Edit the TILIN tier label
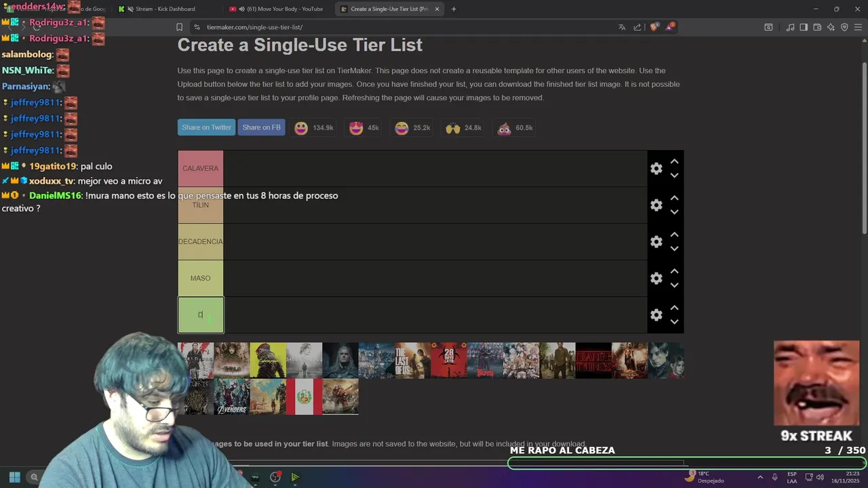868x488 pixels. [x=200, y=205]
